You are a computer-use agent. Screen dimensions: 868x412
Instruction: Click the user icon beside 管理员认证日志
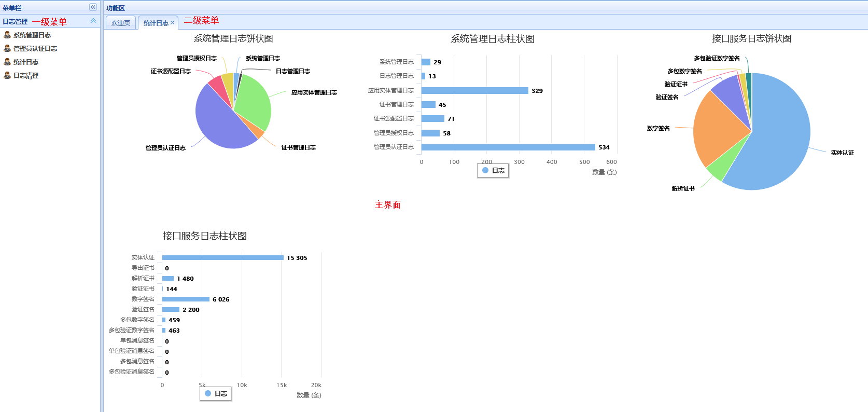[x=7, y=48]
